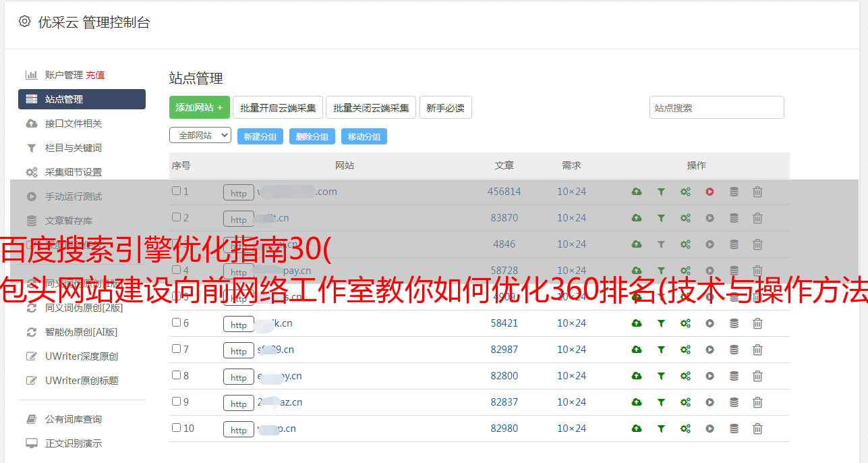
Task: Click the funnel icon in row 82987
Action: pos(661,350)
